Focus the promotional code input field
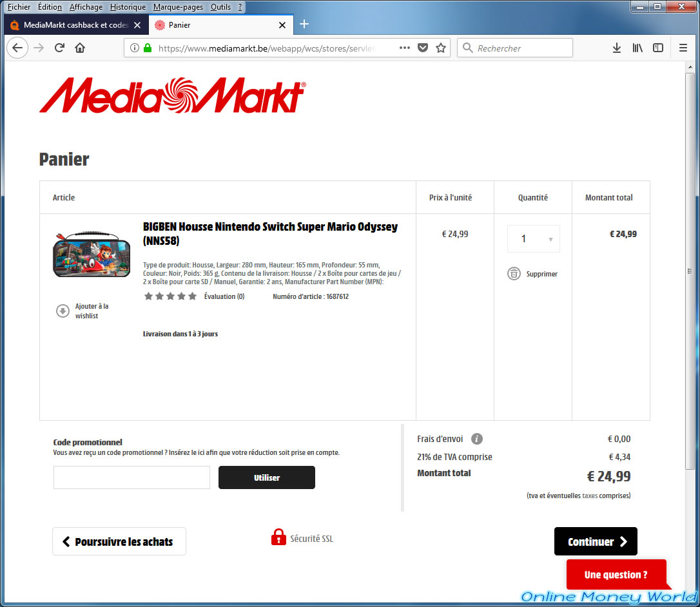This screenshot has width=700, height=607. [131, 477]
